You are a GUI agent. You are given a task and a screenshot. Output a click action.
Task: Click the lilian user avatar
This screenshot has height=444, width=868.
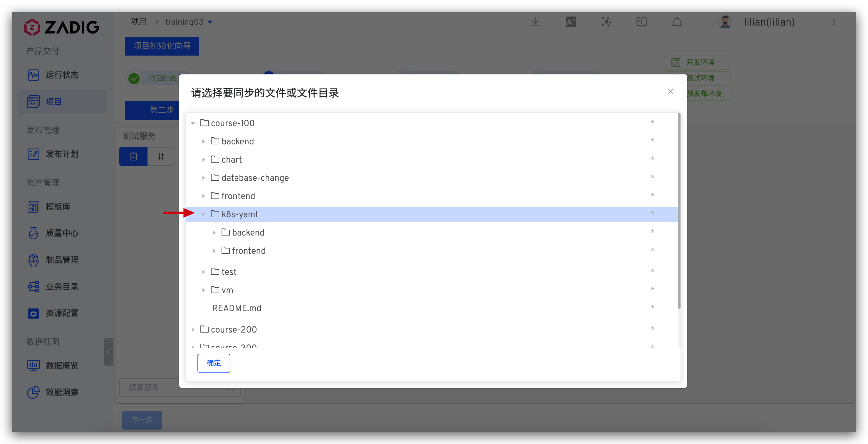tap(725, 22)
